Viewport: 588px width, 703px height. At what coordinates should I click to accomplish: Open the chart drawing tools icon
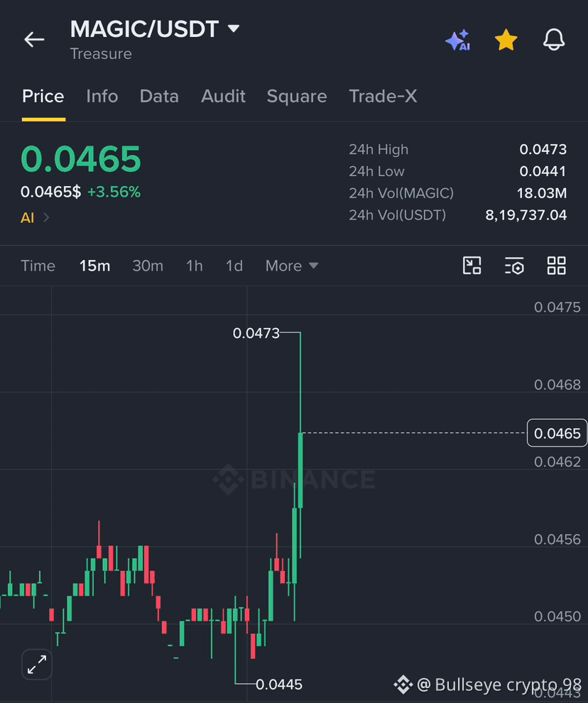pos(472,266)
